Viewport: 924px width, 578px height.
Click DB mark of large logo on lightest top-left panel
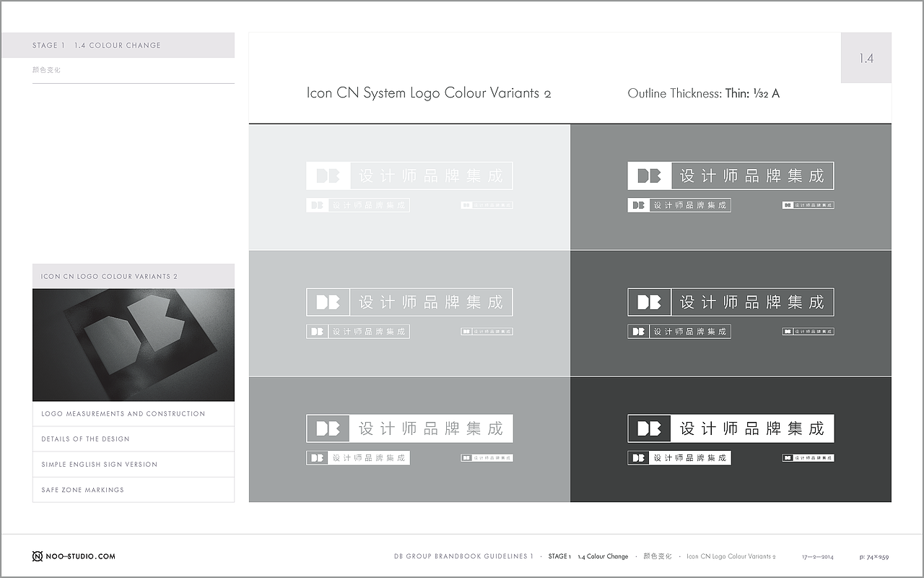[328, 176]
